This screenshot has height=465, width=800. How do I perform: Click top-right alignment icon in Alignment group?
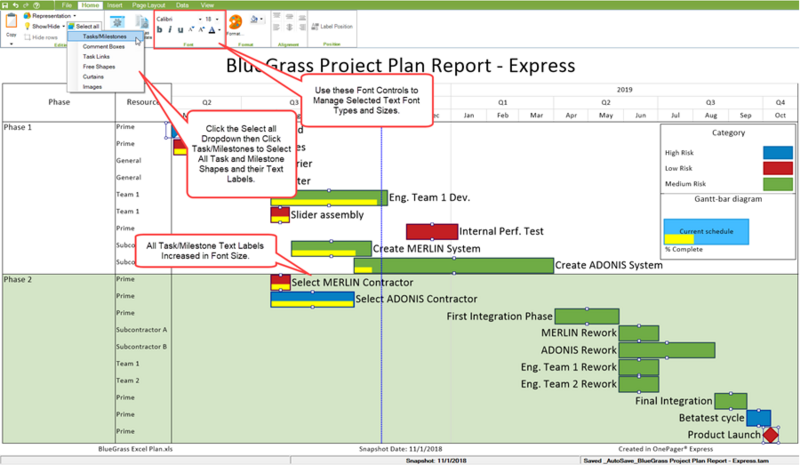[x=302, y=16]
